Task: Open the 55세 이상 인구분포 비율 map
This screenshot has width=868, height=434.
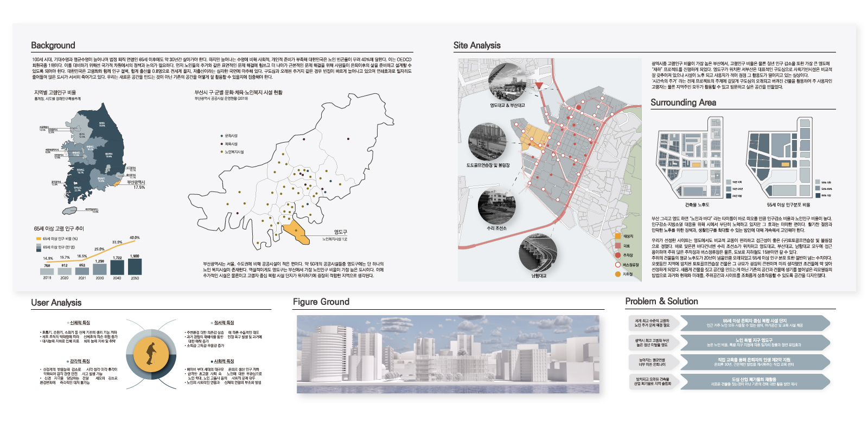Action: click(780, 157)
